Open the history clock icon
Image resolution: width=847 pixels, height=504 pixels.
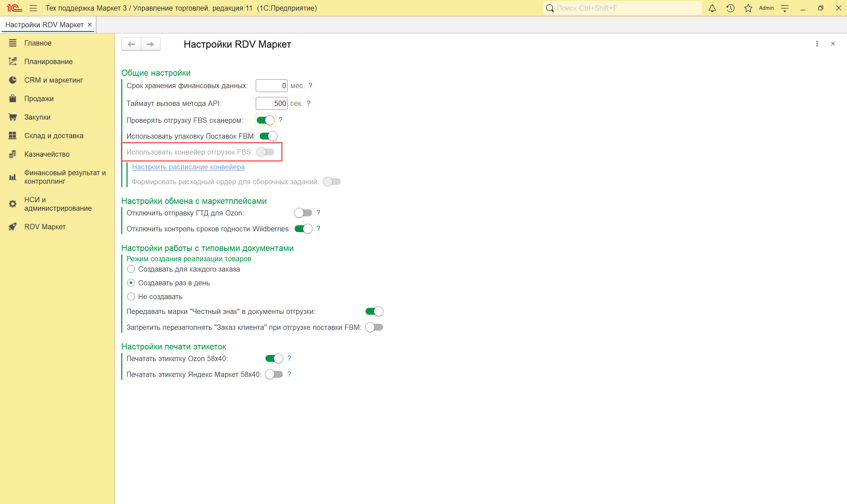pos(730,8)
